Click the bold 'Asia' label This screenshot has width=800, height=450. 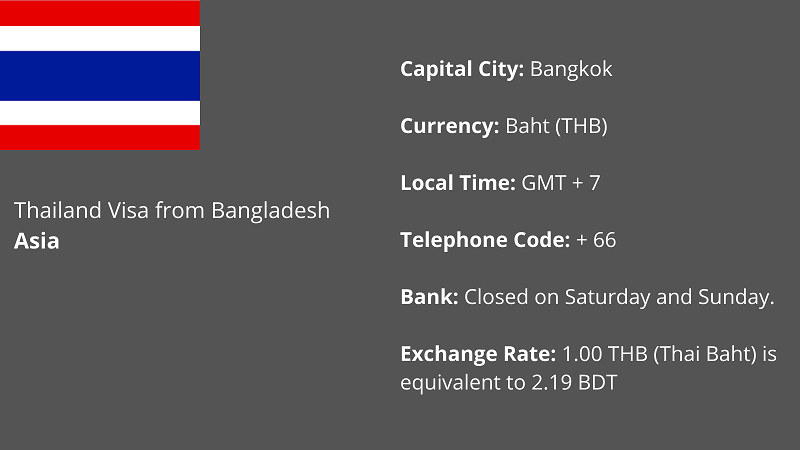click(37, 241)
